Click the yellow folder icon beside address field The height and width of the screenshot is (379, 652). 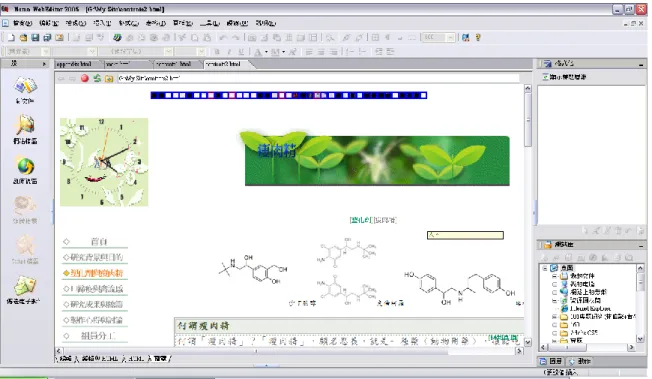pyautogui.click(x=109, y=78)
